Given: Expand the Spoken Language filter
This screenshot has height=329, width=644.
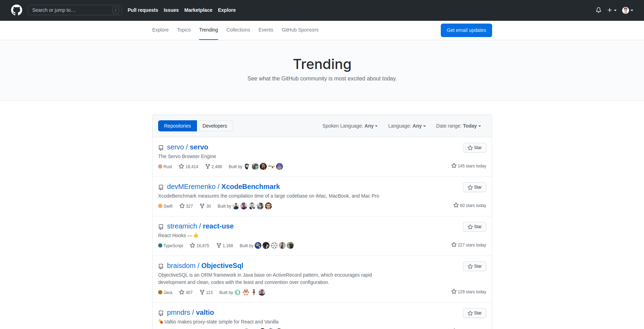Looking at the screenshot, I should click(x=350, y=126).
